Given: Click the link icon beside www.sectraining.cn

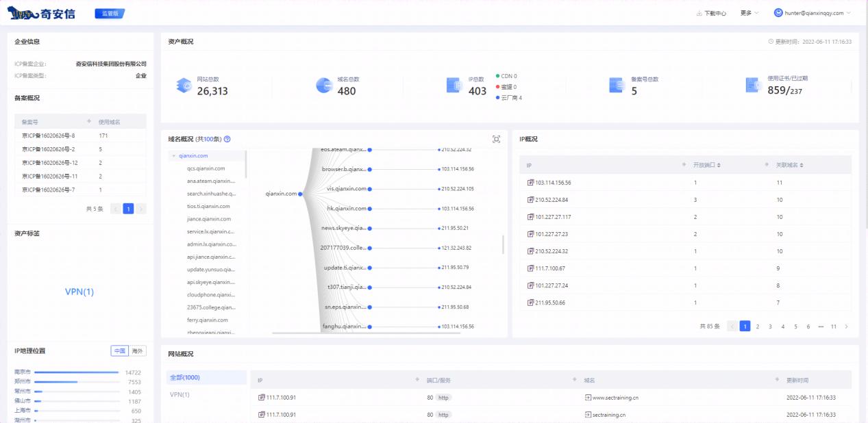Looking at the screenshot, I should [587, 397].
